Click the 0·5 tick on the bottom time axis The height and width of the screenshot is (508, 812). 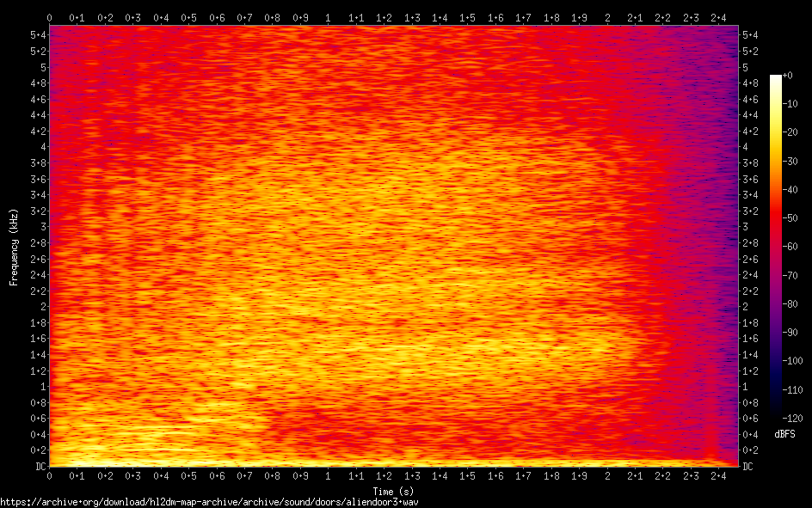[x=188, y=476]
